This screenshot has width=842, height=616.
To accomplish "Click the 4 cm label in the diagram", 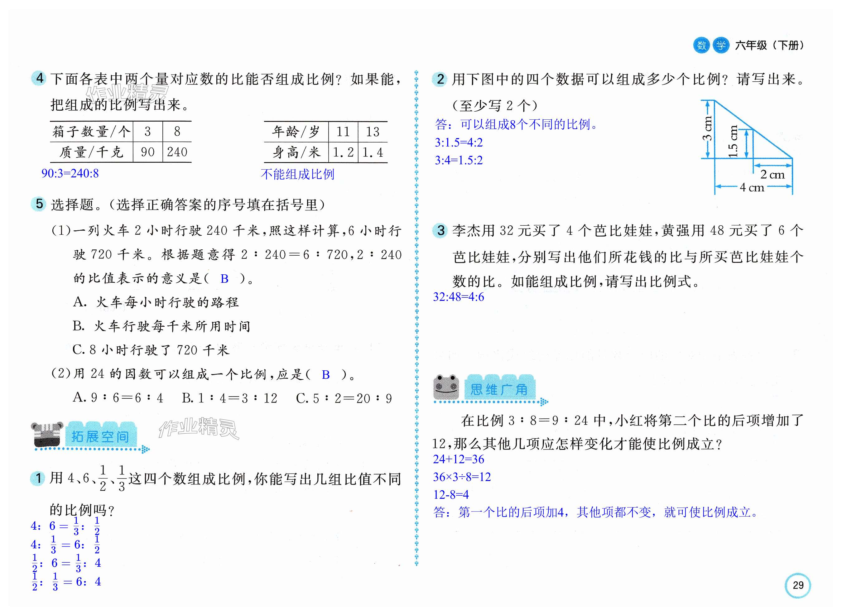I will click(752, 187).
